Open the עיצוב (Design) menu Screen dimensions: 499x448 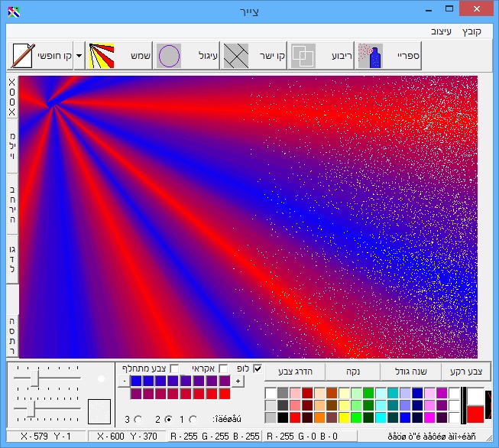[x=441, y=31]
